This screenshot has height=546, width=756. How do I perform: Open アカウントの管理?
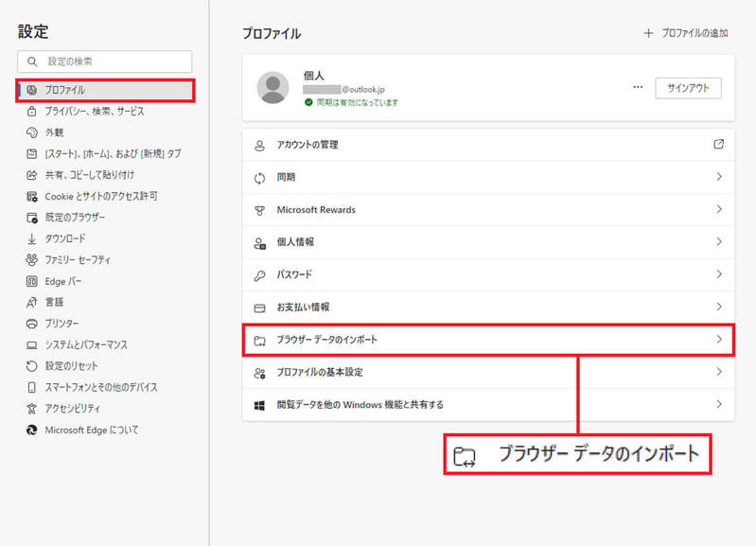coord(488,145)
